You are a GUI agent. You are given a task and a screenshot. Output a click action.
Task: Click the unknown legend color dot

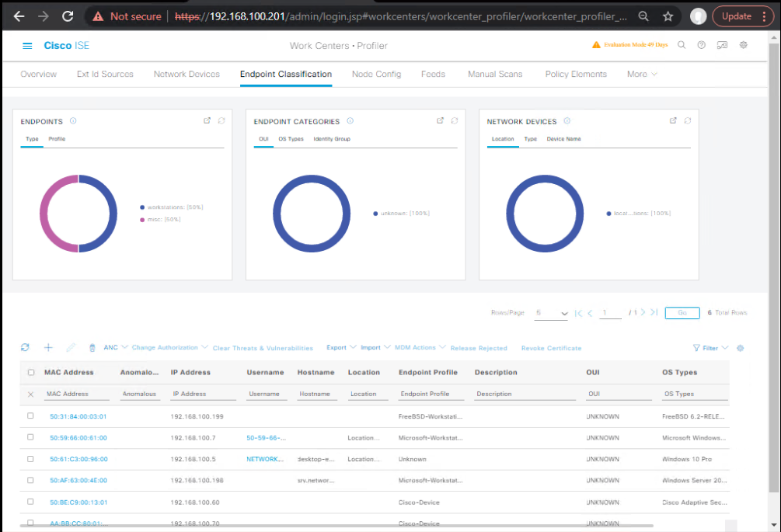(375, 214)
